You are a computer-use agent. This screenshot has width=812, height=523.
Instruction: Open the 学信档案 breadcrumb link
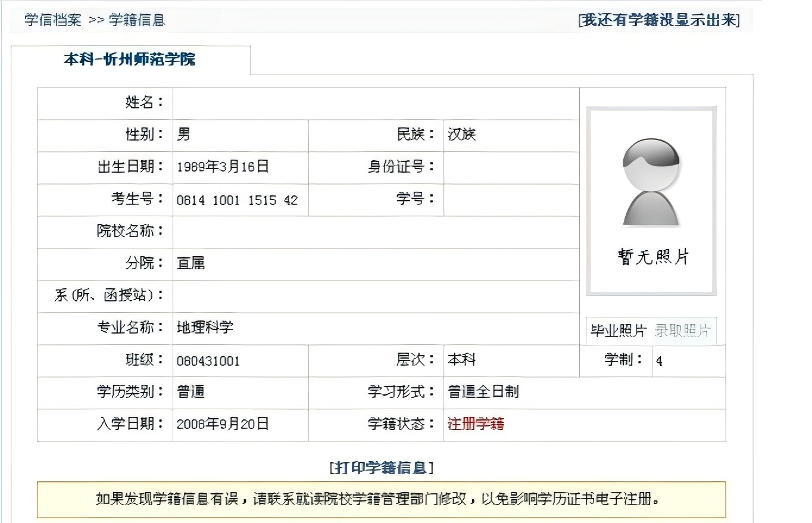coord(52,20)
